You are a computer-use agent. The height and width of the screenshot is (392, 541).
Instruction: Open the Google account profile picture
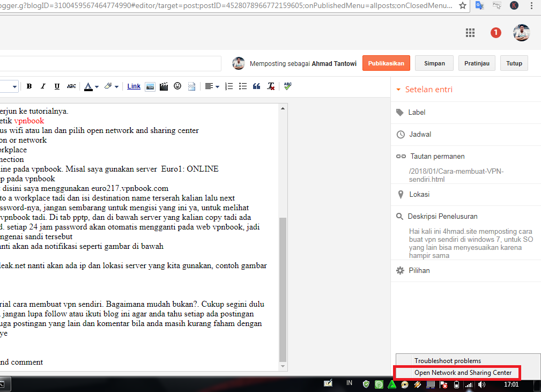(521, 33)
